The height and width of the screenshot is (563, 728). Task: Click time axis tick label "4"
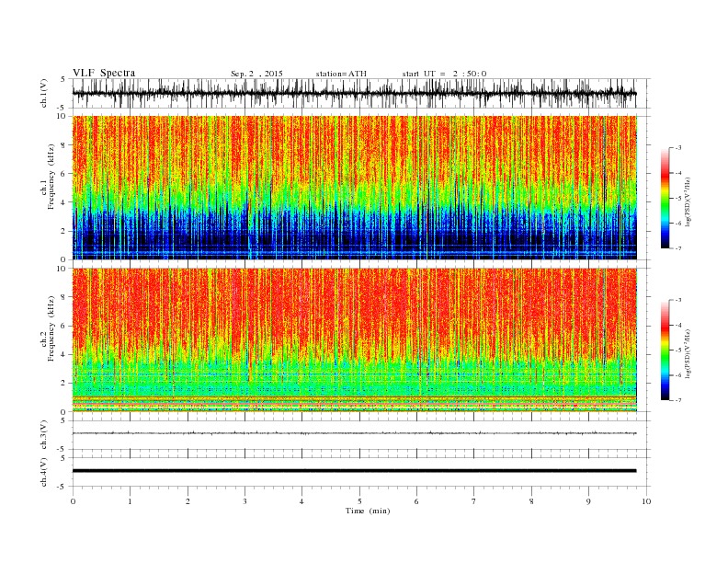[301, 501]
